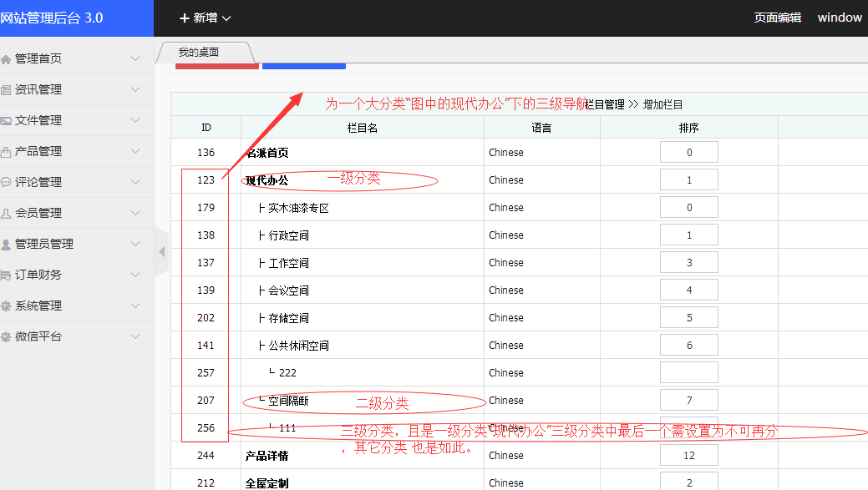Click the empty sort field for 222
The height and width of the screenshot is (490, 868).
689,373
